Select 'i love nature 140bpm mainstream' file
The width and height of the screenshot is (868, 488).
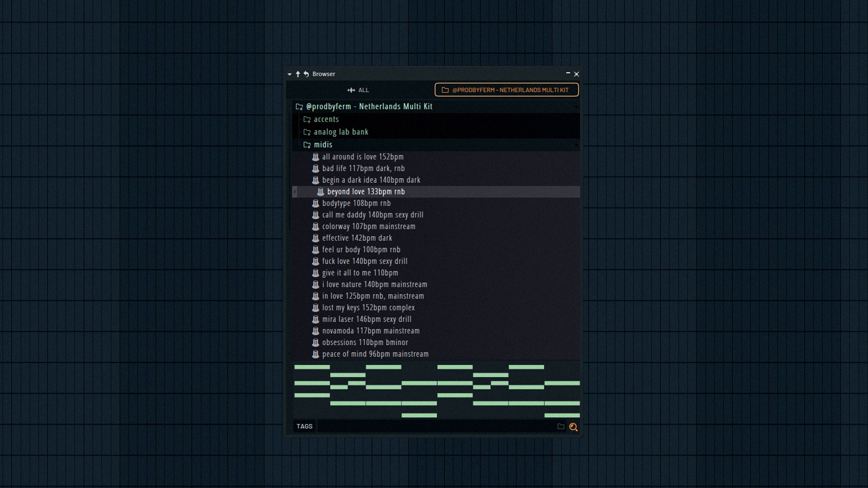click(436, 285)
